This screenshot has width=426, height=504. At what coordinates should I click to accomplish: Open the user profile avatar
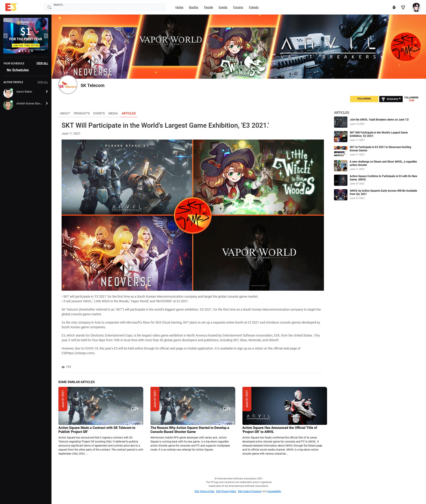[x=416, y=7]
